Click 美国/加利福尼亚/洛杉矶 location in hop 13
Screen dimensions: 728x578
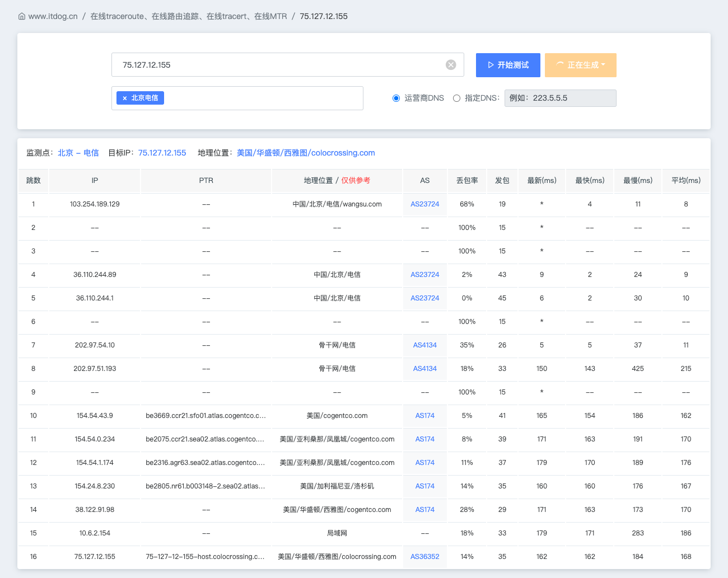(x=337, y=486)
